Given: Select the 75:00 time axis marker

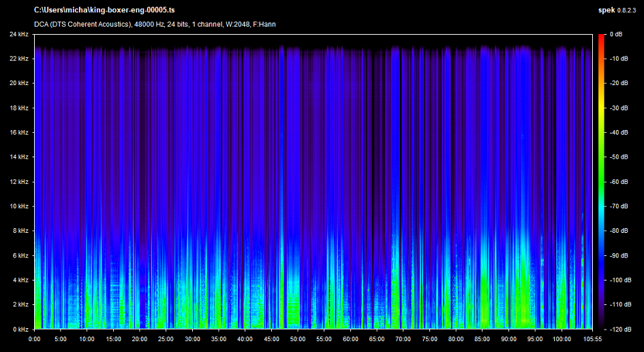Looking at the screenshot, I should [429, 338].
